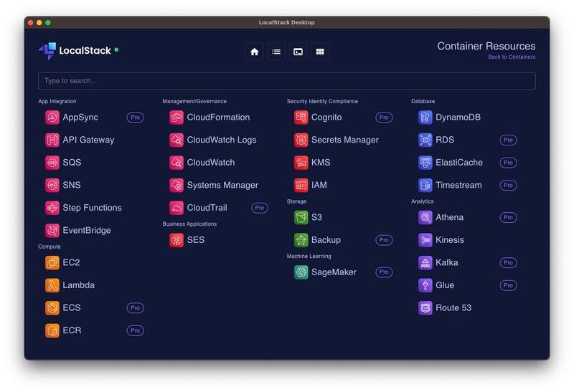
Task: Open the SES service icon
Action: (177, 240)
